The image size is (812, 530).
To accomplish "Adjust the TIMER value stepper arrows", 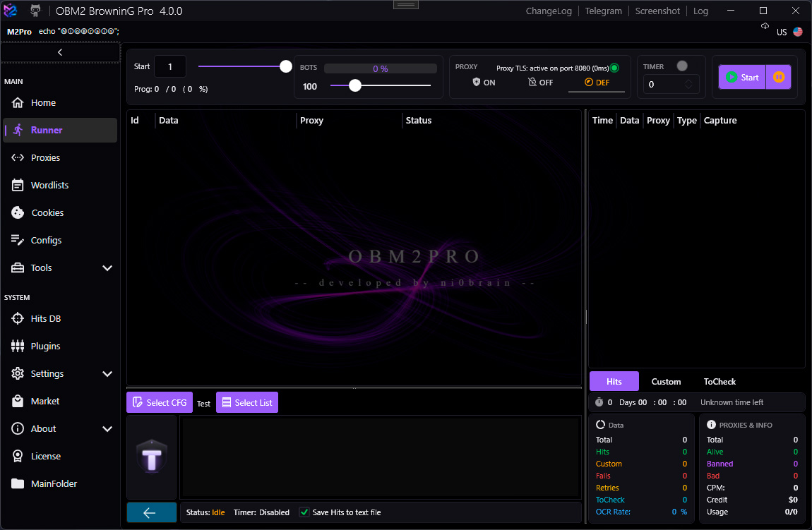I will point(688,84).
